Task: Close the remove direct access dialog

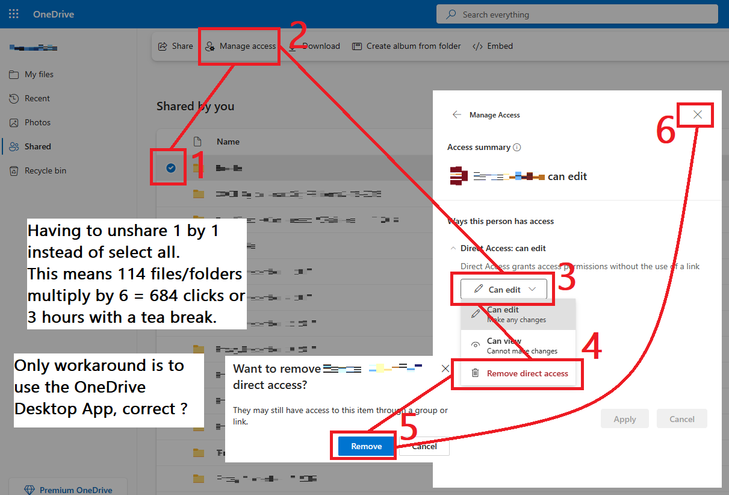Action: click(x=445, y=369)
